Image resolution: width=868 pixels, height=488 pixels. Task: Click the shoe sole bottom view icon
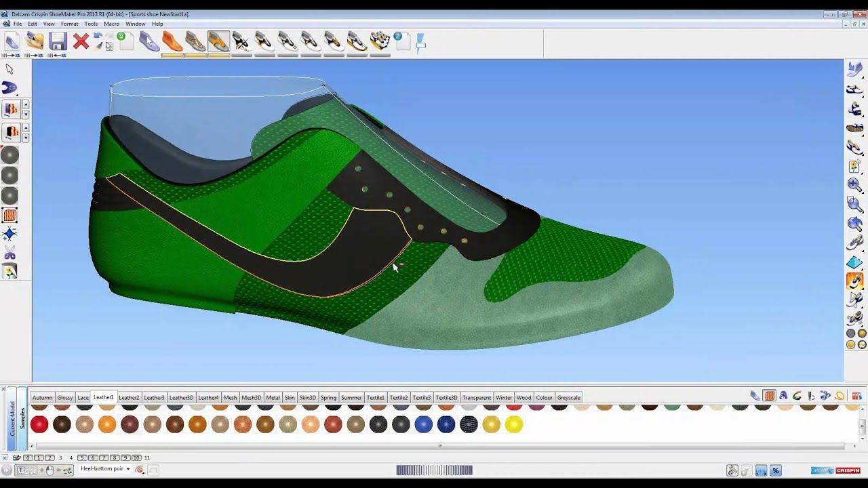[x=854, y=127]
